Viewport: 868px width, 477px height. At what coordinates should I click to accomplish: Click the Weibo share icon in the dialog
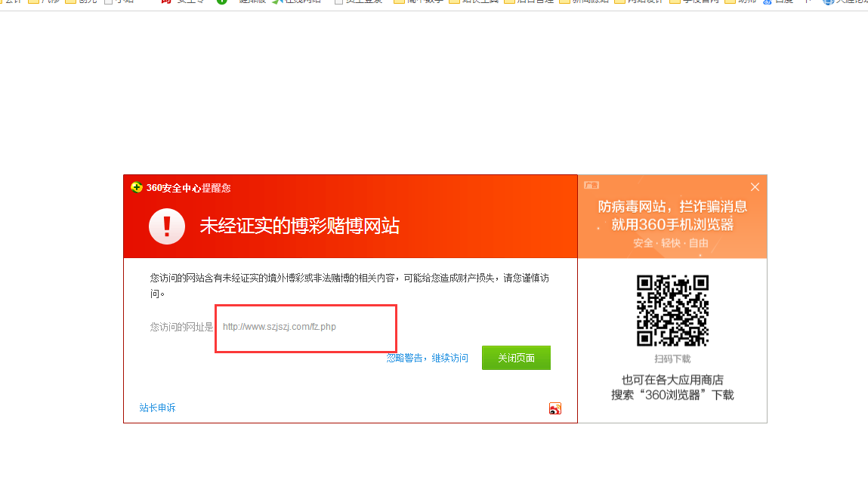[556, 408]
